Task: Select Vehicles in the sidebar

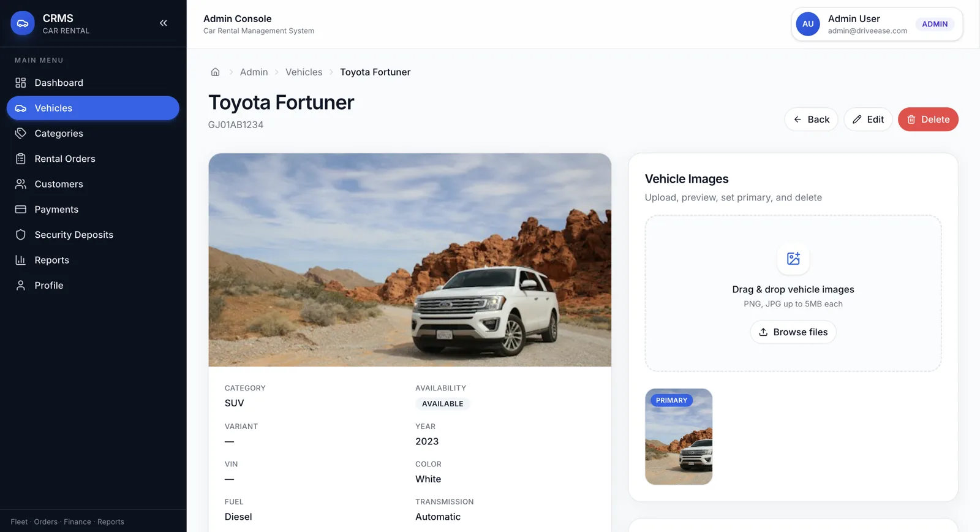Action: (93, 108)
